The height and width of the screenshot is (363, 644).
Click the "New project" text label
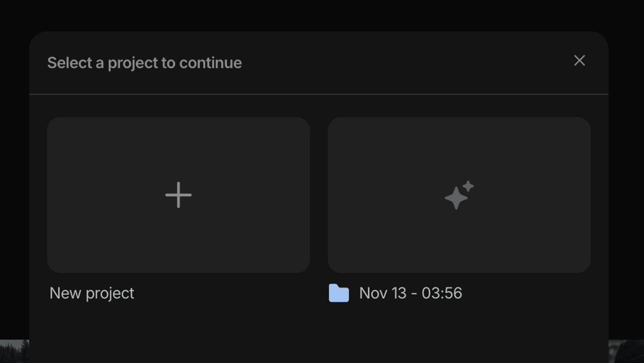pos(92,293)
